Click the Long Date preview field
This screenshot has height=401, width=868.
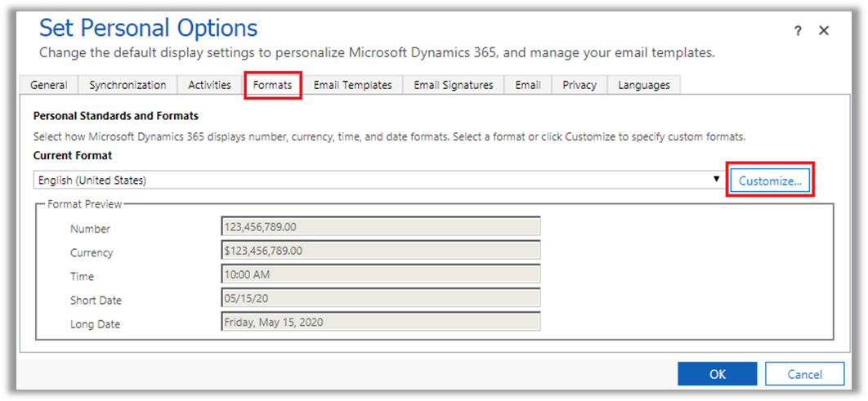pyautogui.click(x=380, y=322)
